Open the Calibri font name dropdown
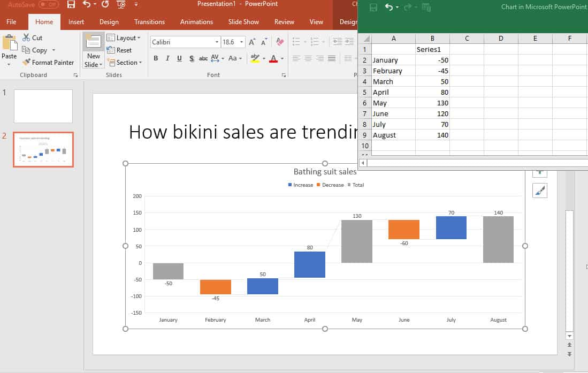Viewport: 588px width, 373px height. (x=217, y=42)
